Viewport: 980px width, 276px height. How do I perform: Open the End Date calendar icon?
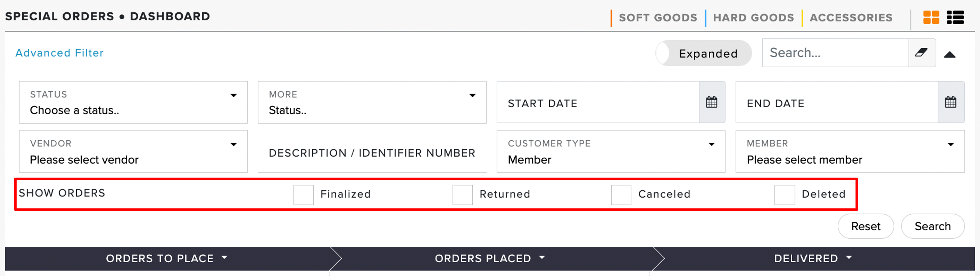point(950,102)
